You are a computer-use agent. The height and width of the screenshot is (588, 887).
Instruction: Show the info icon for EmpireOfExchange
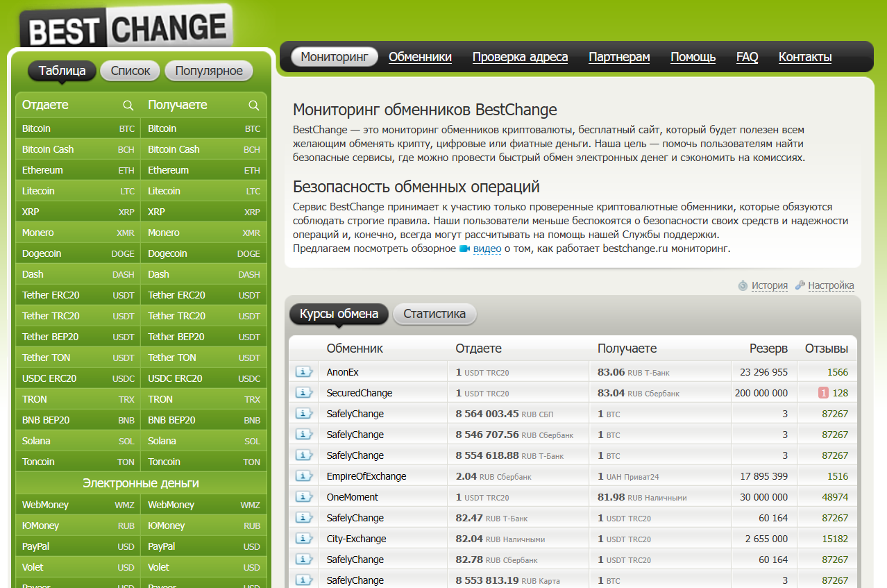tap(304, 476)
